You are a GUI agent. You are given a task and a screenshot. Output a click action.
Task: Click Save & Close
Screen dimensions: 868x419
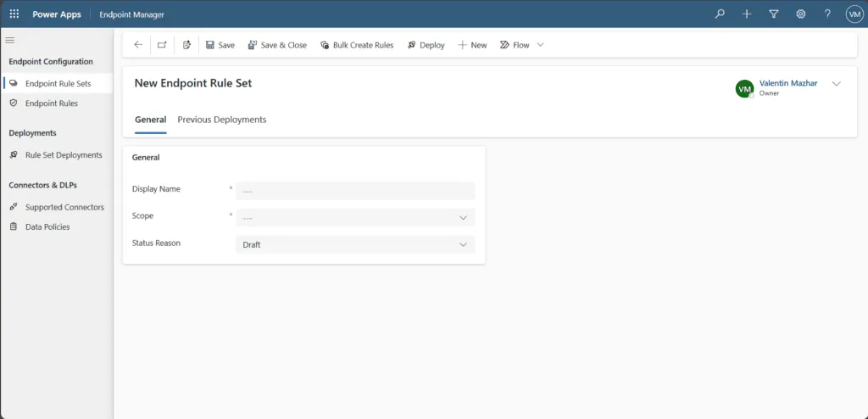click(x=277, y=45)
